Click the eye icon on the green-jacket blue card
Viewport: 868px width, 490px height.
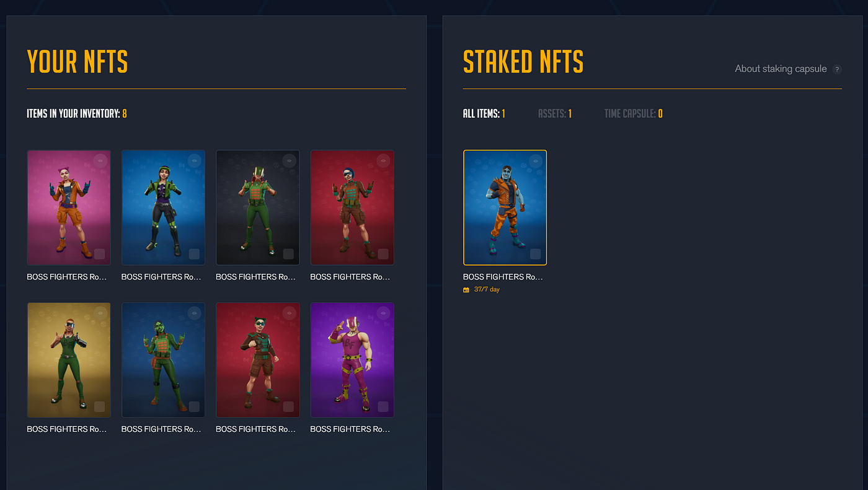[x=195, y=160]
